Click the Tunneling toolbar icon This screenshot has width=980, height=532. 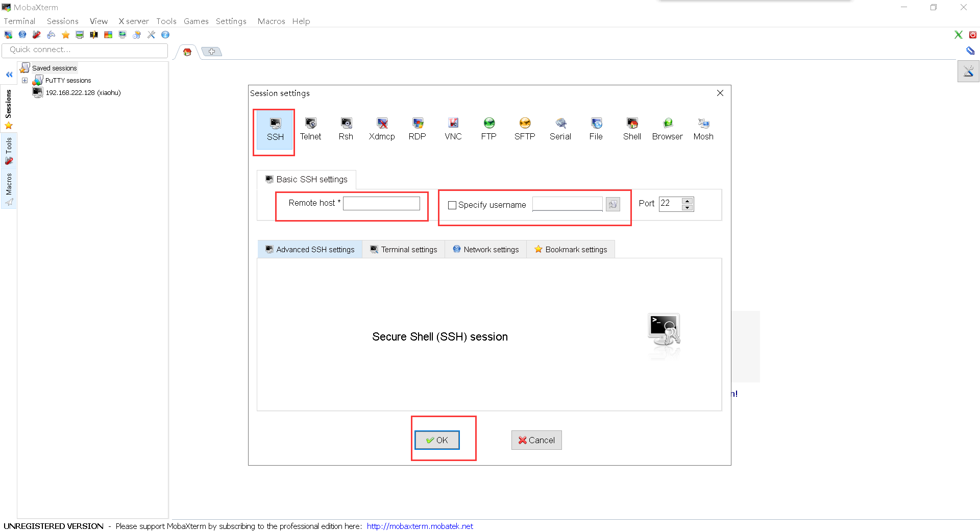coord(122,35)
